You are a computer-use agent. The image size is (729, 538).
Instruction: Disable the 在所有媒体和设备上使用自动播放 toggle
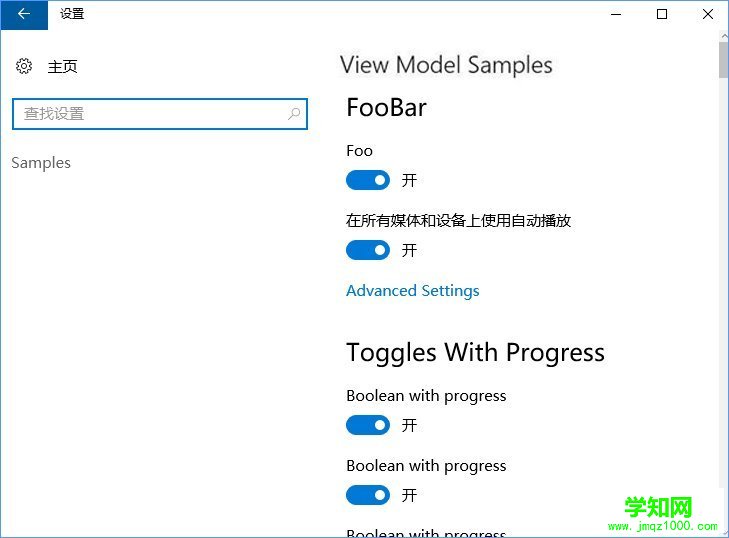(367, 250)
